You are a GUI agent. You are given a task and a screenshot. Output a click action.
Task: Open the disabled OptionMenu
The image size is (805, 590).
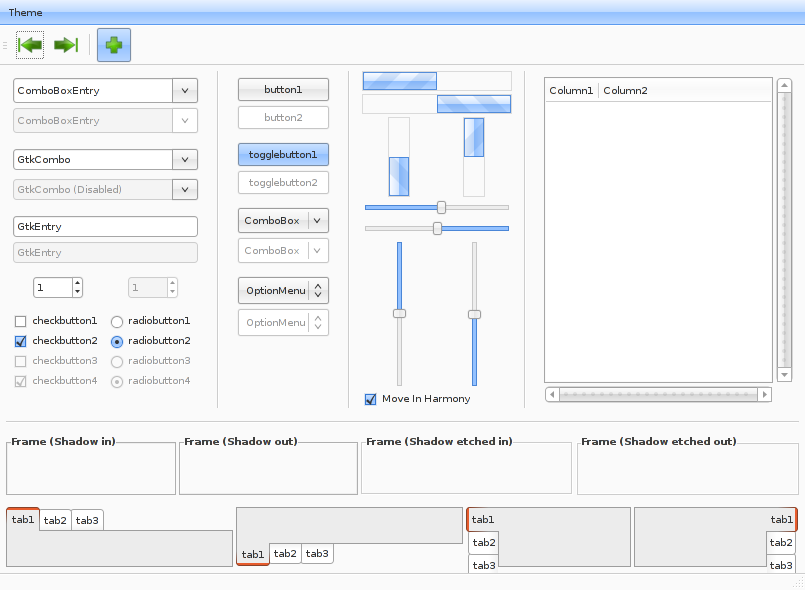tap(283, 322)
